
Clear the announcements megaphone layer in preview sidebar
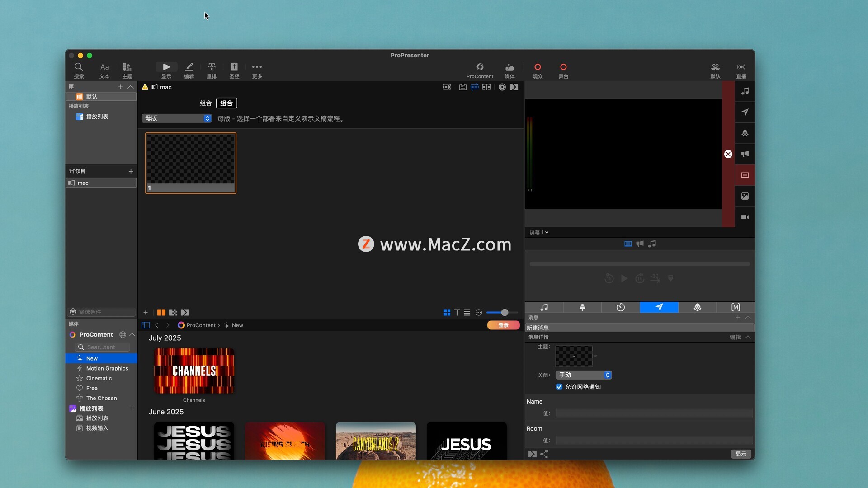click(x=745, y=154)
